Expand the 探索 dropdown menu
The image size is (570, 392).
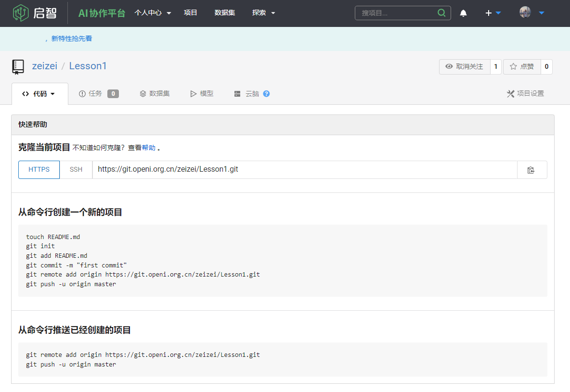pyautogui.click(x=273, y=13)
